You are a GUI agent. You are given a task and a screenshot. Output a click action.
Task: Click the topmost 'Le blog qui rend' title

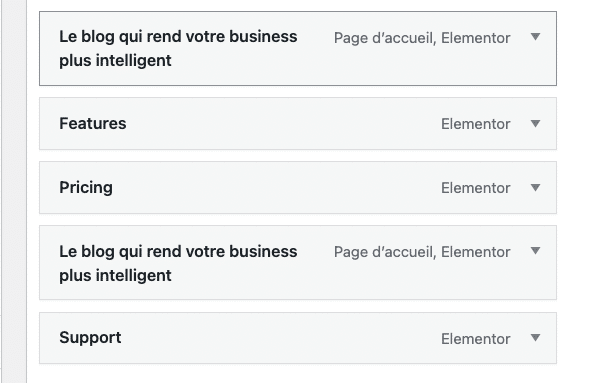coord(178,48)
